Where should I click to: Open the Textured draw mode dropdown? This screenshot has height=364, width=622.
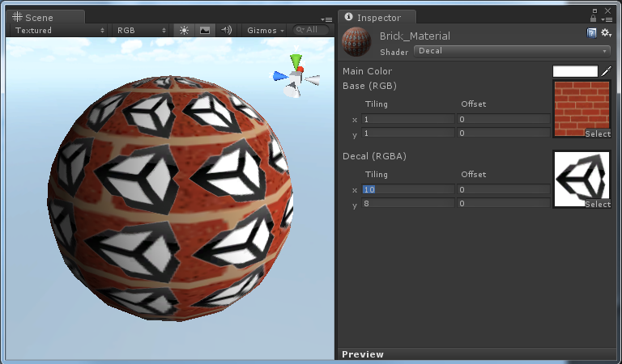[x=59, y=30]
